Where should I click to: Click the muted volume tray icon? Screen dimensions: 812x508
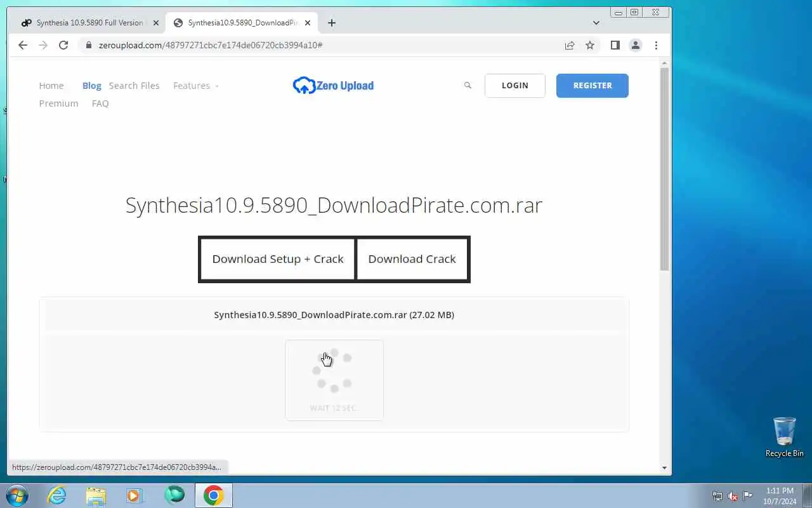733,496
